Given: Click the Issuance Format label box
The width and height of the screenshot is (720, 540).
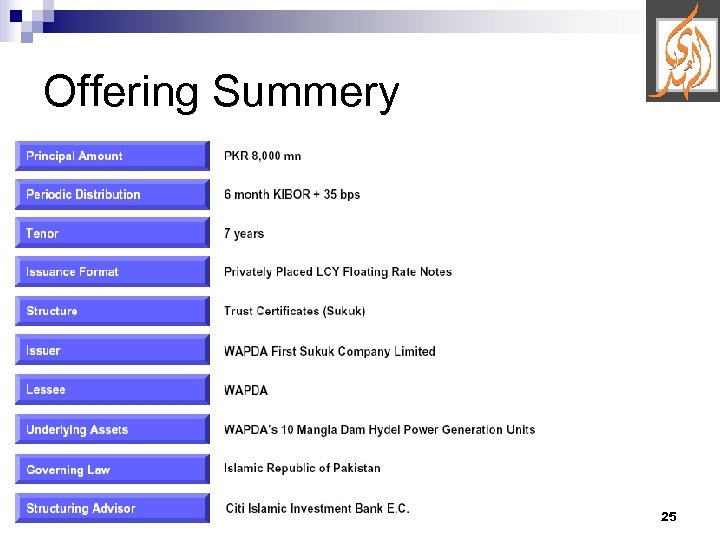Looking at the screenshot, I should [x=112, y=272].
